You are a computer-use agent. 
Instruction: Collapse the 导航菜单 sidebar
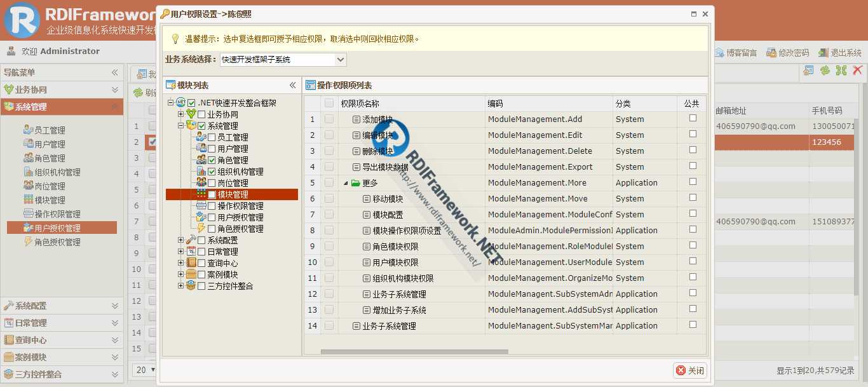click(115, 72)
